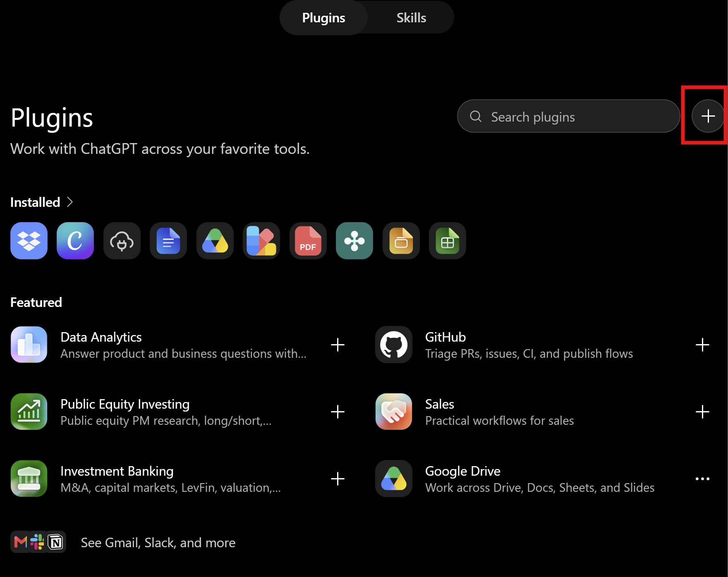Image resolution: width=728 pixels, height=577 pixels.
Task: Add the Investment Banking plugin
Action: point(338,479)
